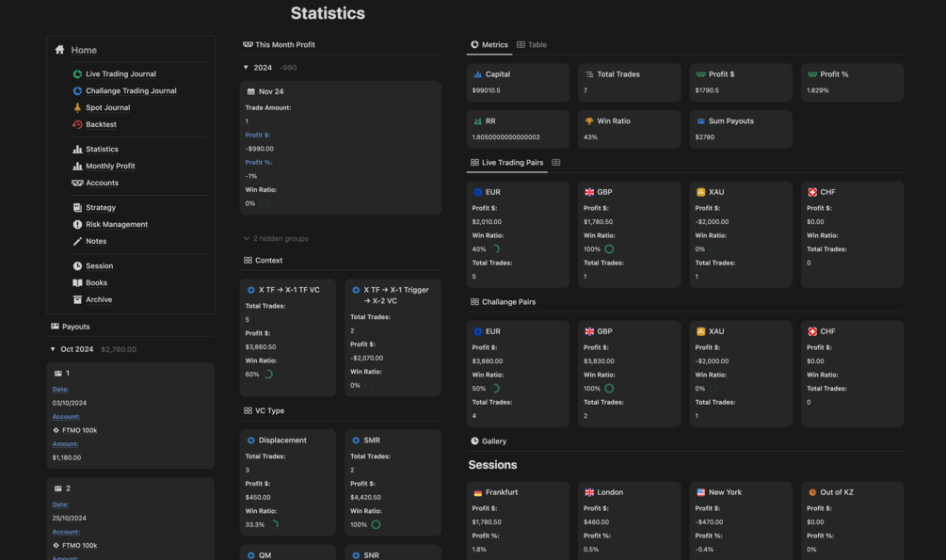Click SMR 100% win ratio ring
The height and width of the screenshot is (560, 946).
tap(376, 525)
